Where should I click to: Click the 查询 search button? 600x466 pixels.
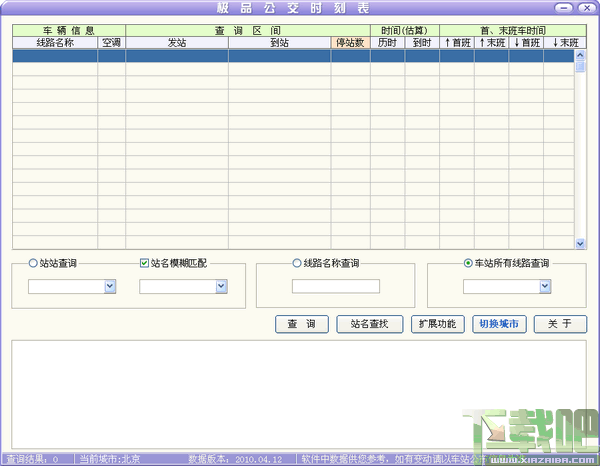[302, 324]
